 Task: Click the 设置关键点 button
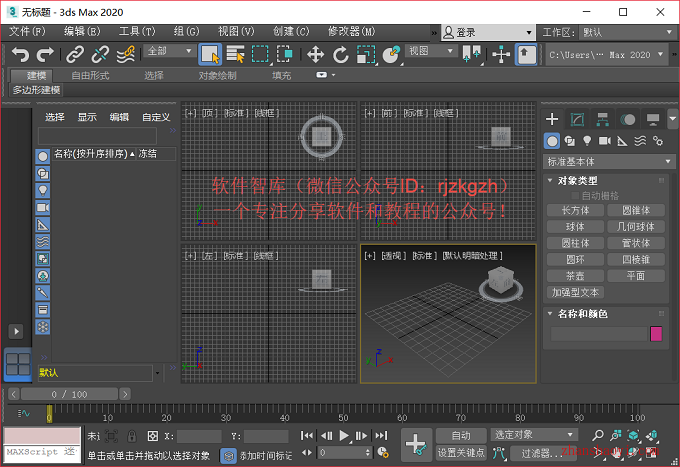pos(461,453)
